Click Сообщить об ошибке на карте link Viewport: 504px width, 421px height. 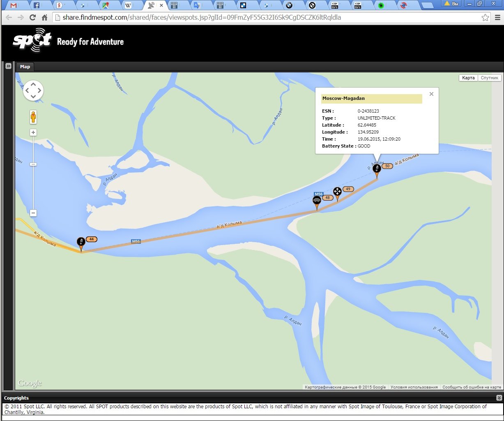(x=472, y=387)
